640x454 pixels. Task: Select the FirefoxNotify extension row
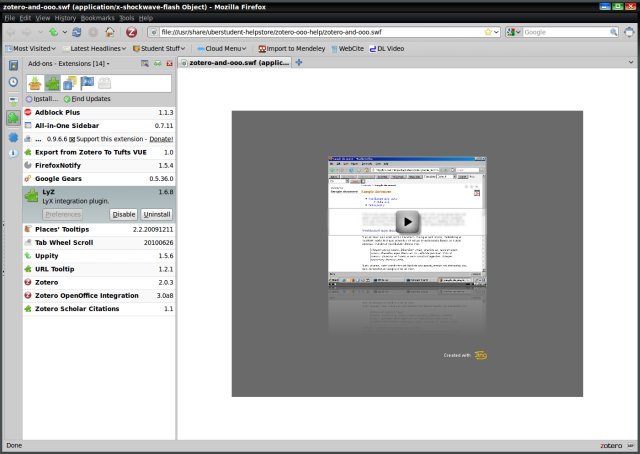99,165
